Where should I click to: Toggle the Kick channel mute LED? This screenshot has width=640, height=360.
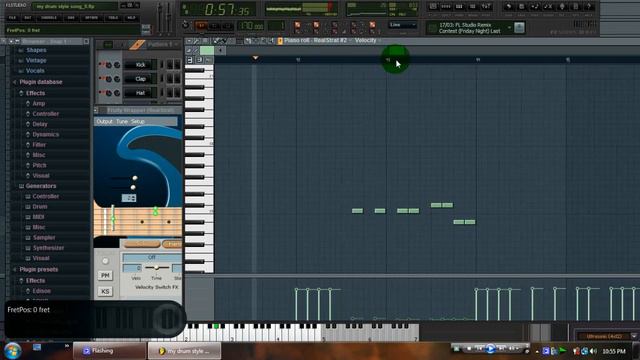click(x=100, y=64)
